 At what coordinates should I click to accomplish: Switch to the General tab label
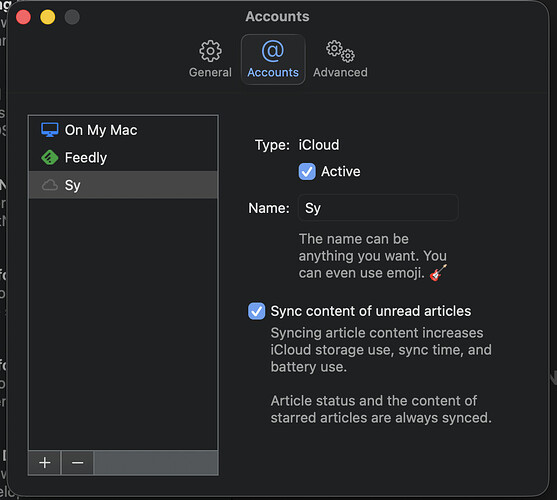click(210, 72)
